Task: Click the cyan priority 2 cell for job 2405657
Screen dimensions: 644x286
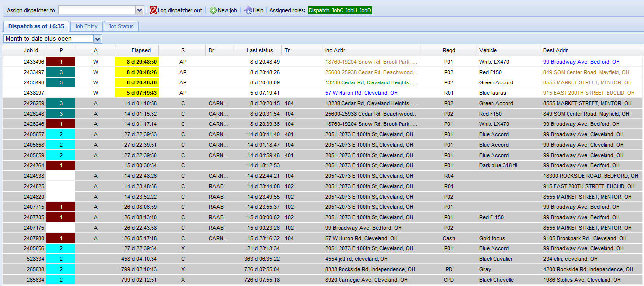Action: point(61,134)
